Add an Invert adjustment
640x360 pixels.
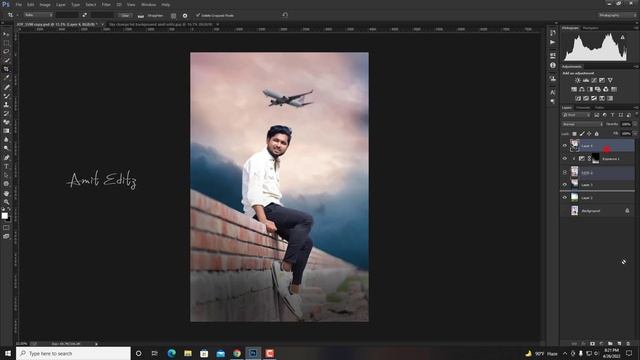578,98
